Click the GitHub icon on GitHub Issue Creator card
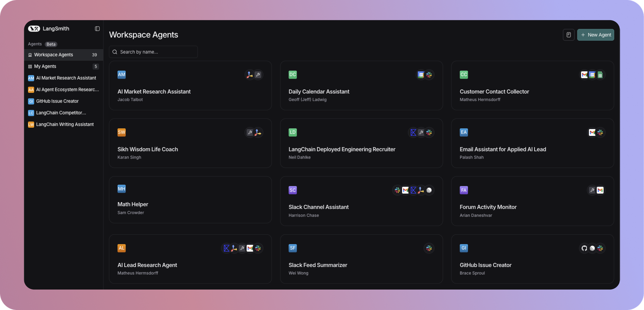 pos(584,248)
